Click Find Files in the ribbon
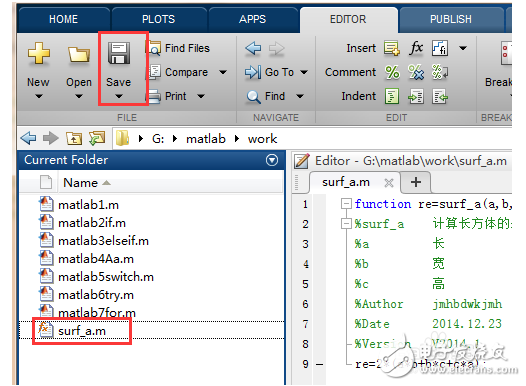This screenshot has height=386, width=526. click(180, 48)
